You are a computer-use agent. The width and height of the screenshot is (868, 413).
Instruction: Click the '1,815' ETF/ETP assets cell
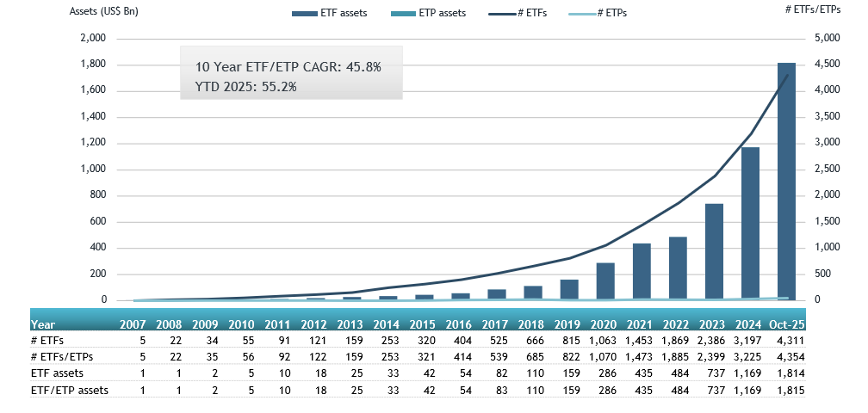[793, 390]
